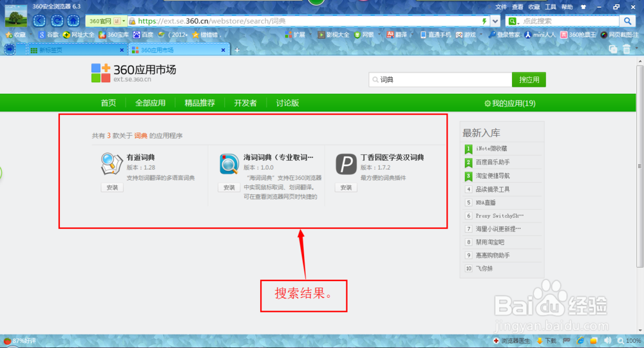Click the page vertical scrollbar
This screenshot has height=348, width=644.
coord(640,166)
